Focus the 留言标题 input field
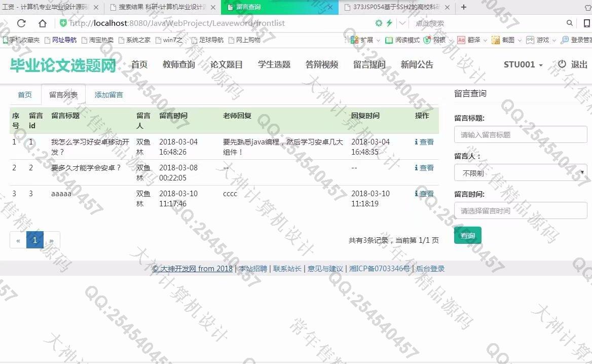Screen dimensions: 592x364 [x=521, y=135]
